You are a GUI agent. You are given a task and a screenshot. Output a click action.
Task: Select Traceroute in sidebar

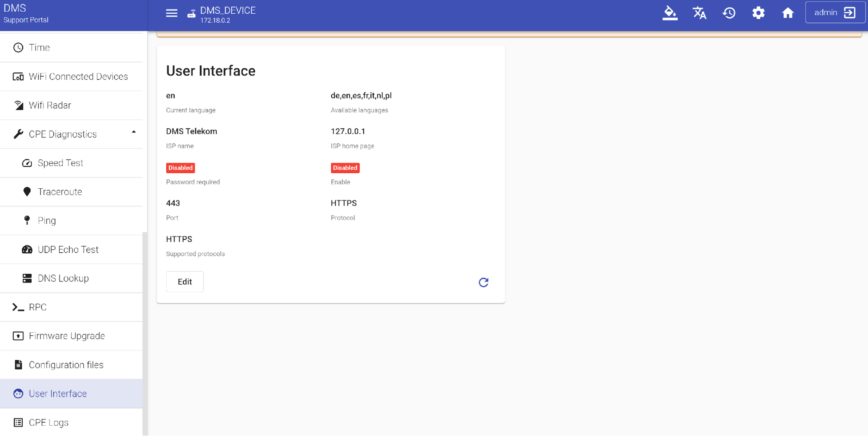coord(60,192)
